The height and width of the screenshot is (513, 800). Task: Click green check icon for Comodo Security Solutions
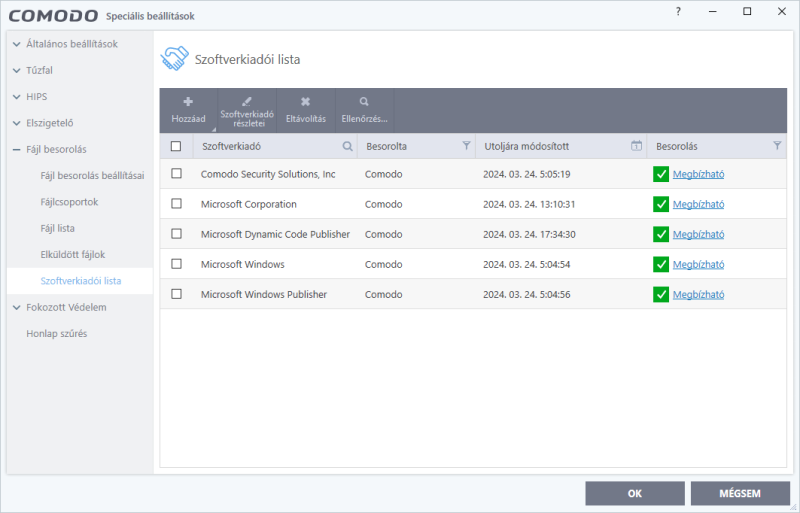(x=661, y=174)
